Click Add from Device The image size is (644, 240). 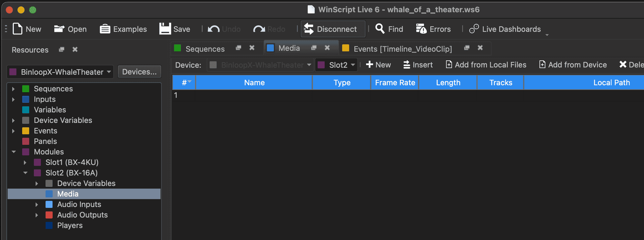tap(573, 65)
